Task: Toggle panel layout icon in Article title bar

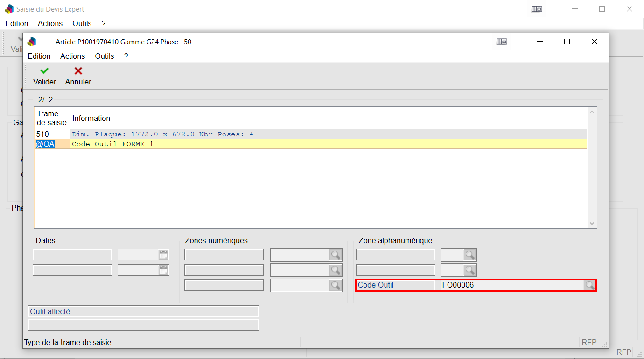Action: (502, 42)
